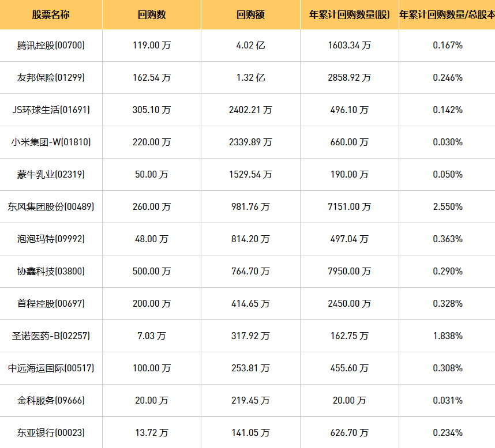Image resolution: width=495 pixels, height=448 pixels.
Task: Click the 小米集团-W(01810) stock name
Action: (x=51, y=142)
